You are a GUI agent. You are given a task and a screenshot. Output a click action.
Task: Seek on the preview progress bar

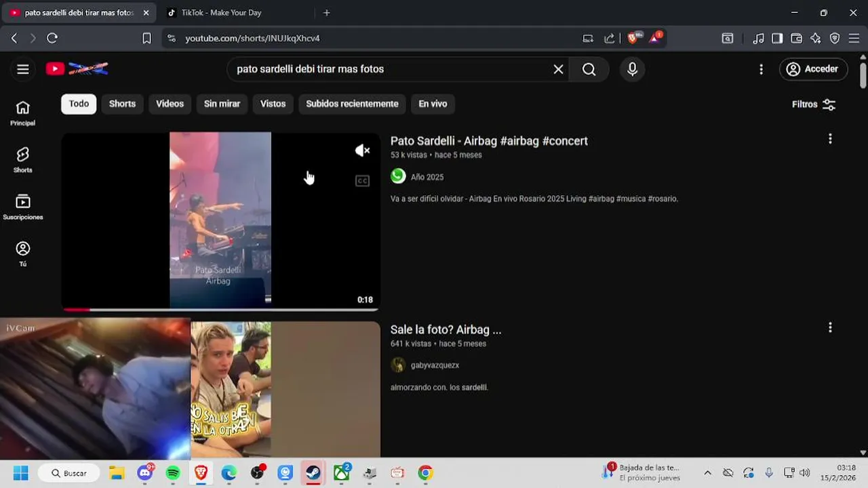[x=220, y=309]
